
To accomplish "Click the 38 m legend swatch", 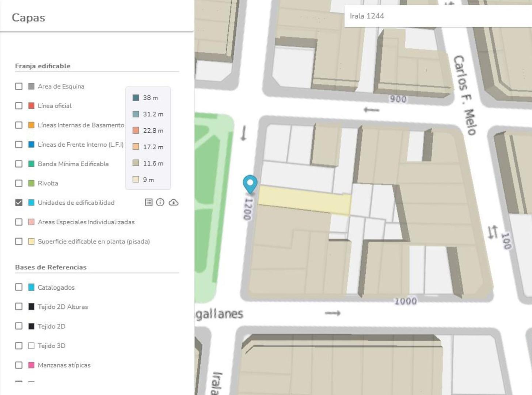I will coord(136,98).
